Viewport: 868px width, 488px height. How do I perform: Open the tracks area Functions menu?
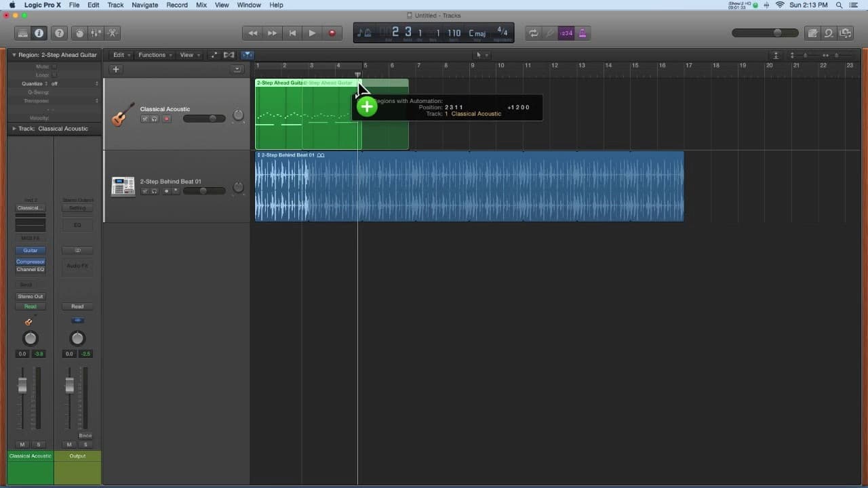click(x=155, y=55)
